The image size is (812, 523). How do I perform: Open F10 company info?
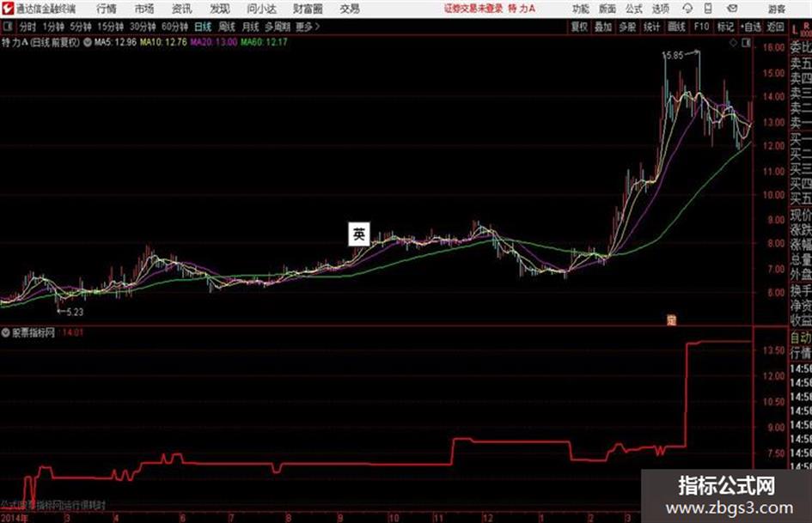(x=701, y=27)
